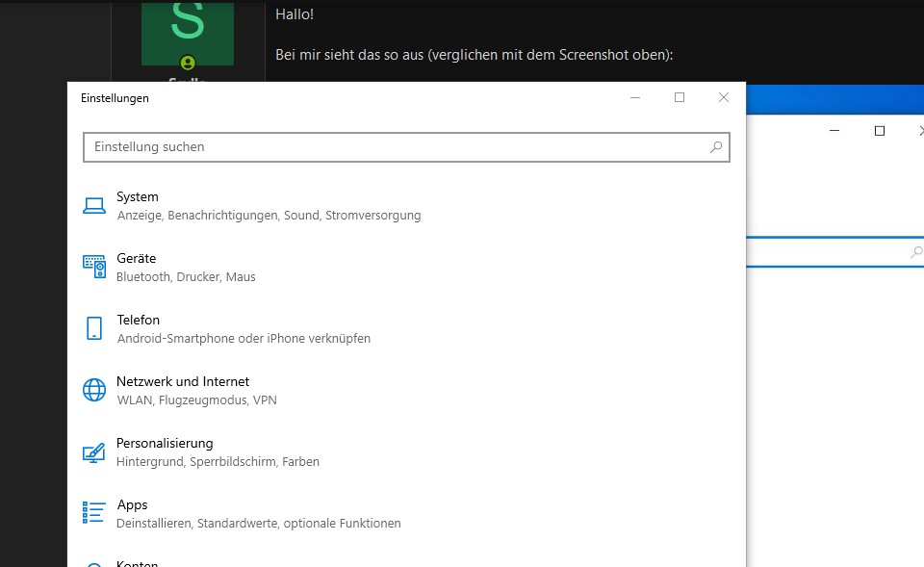This screenshot has width=924, height=567.
Task: Click the green S user avatar
Action: tap(187, 29)
